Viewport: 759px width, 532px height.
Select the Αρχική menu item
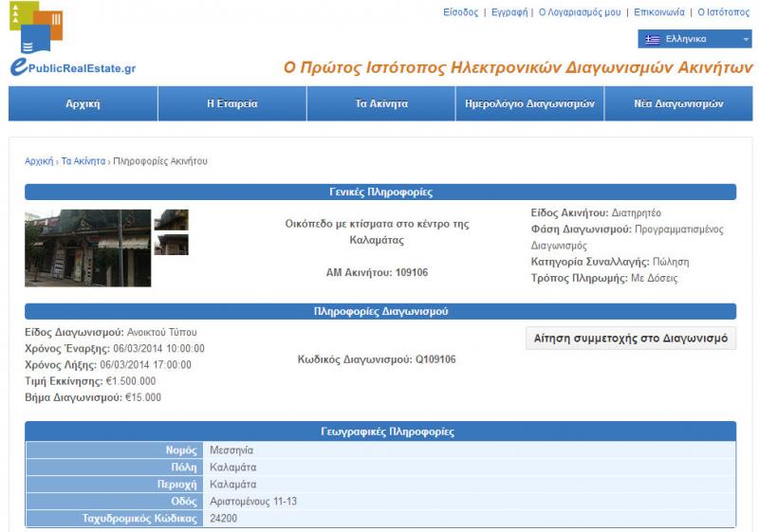pos(83,103)
